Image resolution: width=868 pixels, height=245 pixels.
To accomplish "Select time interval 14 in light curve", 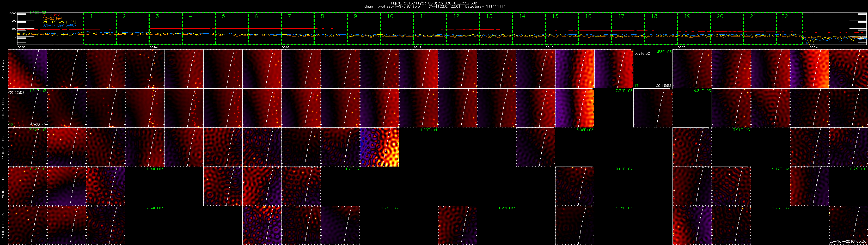I will [529, 29].
